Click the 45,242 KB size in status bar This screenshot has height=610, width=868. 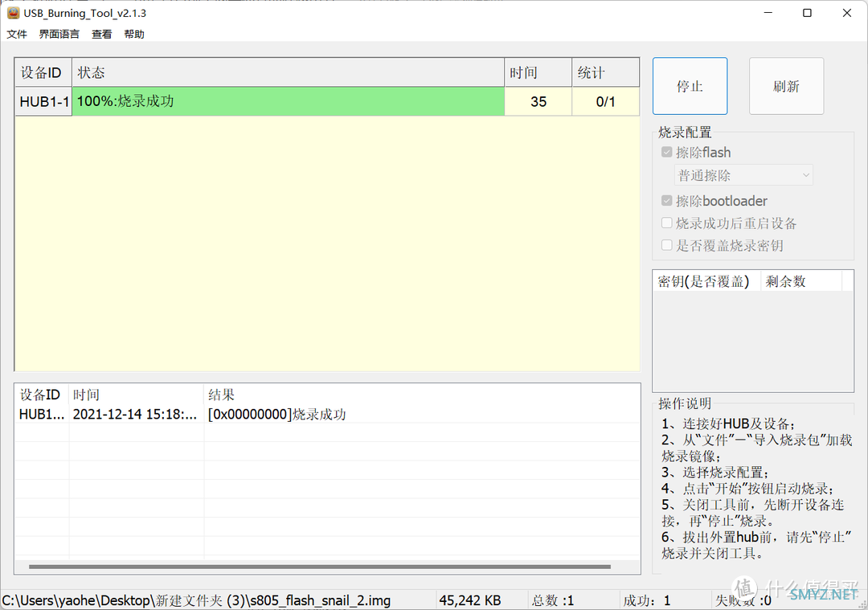[x=470, y=600]
